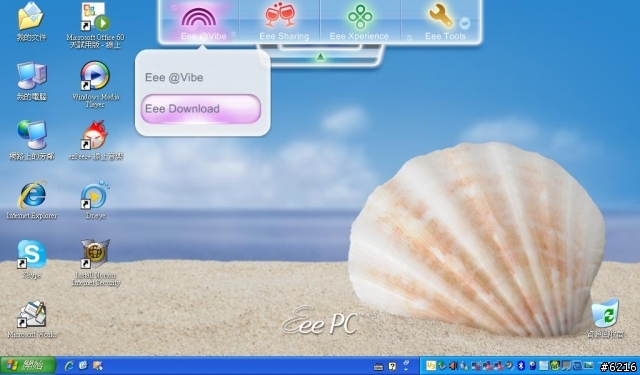Collapse the Eee dock with green arrow
The width and height of the screenshot is (640, 375).
[320, 58]
